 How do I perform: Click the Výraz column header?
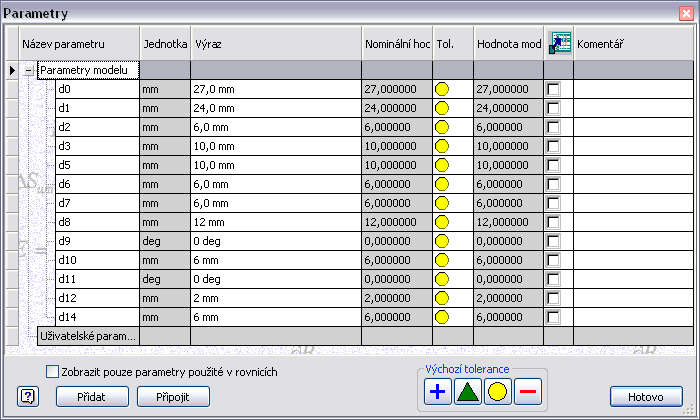pyautogui.click(x=276, y=44)
